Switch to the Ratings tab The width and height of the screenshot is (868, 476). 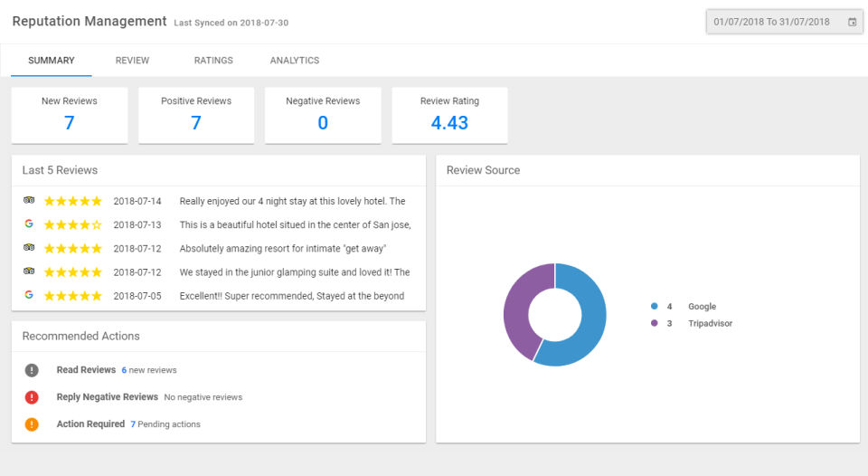(213, 61)
